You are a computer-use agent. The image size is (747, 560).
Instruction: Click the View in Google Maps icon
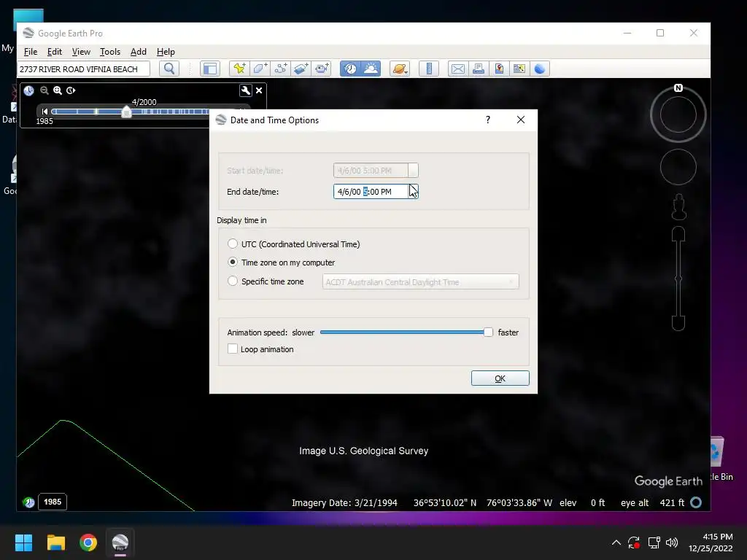coord(519,69)
